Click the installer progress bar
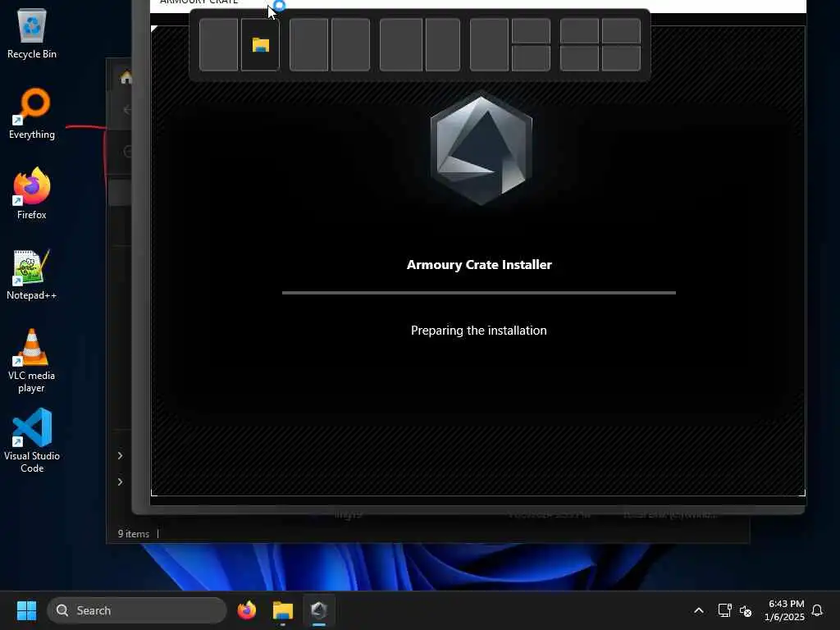The height and width of the screenshot is (630, 840). (x=479, y=293)
